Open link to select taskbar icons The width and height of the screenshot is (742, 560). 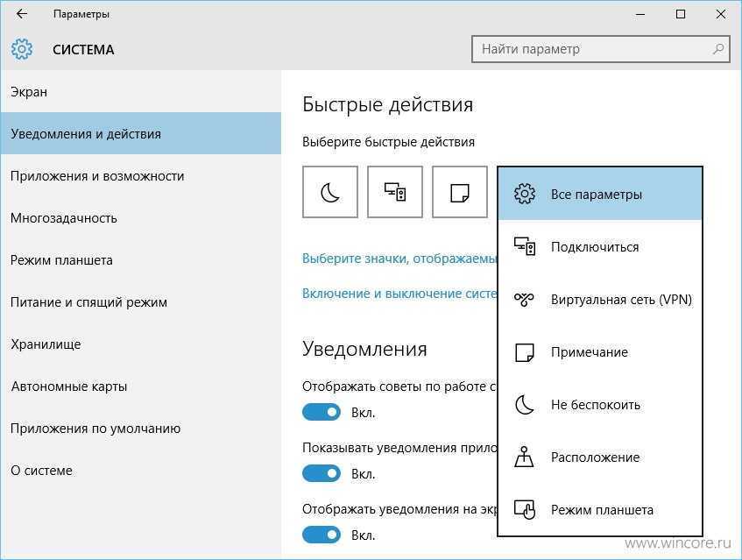(x=399, y=259)
